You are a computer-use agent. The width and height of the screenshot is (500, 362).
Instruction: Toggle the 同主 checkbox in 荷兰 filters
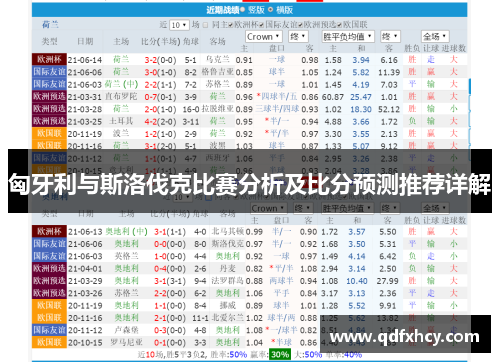coord(205,25)
